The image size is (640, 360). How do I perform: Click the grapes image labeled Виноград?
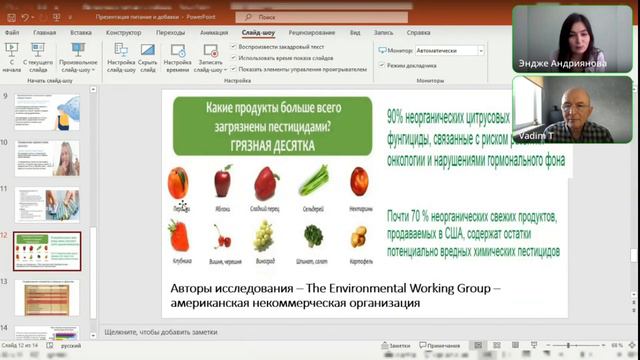tap(263, 236)
